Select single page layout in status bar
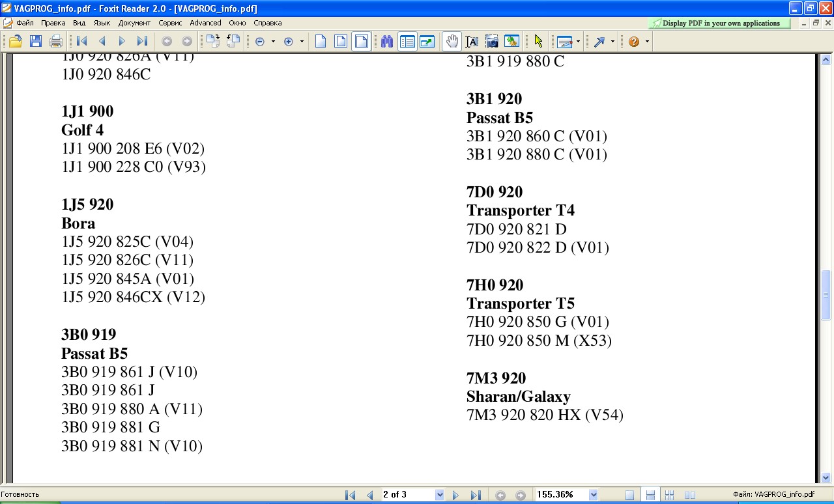The width and height of the screenshot is (834, 504). click(x=629, y=495)
